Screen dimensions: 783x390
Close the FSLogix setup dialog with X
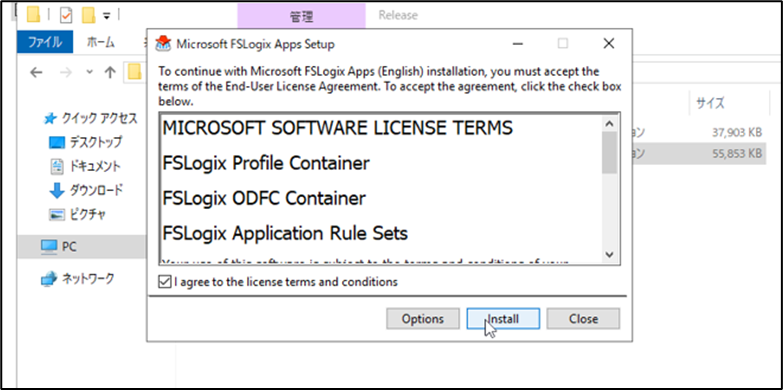point(608,44)
